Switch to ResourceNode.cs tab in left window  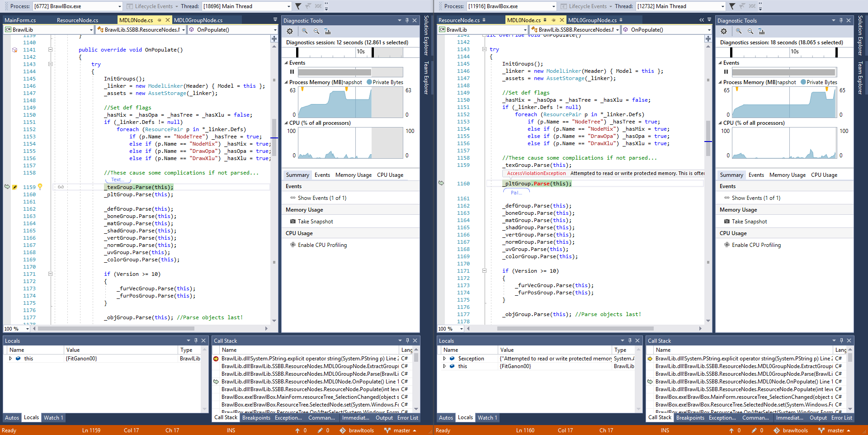(x=77, y=20)
